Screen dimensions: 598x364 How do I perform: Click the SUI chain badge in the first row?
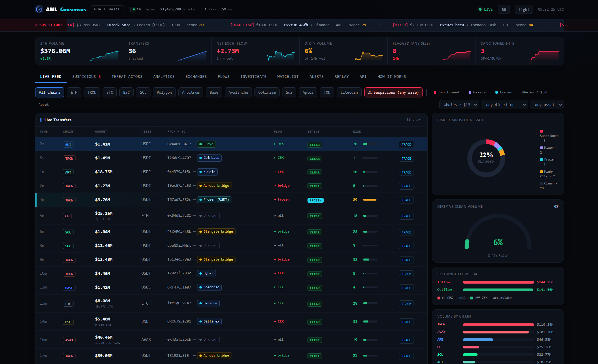click(x=68, y=144)
